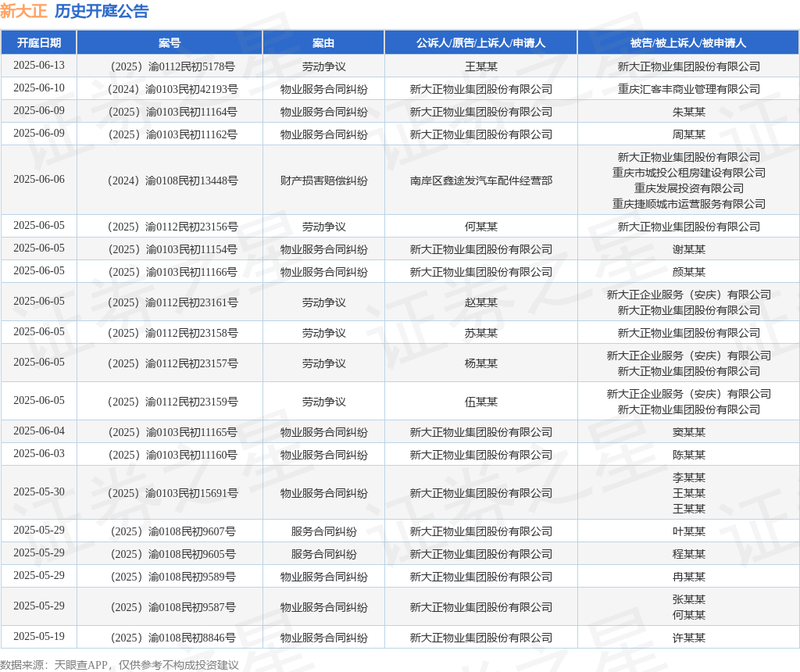
Task: Select case number (2025)渝0103民初11162号
Action: click(173, 134)
